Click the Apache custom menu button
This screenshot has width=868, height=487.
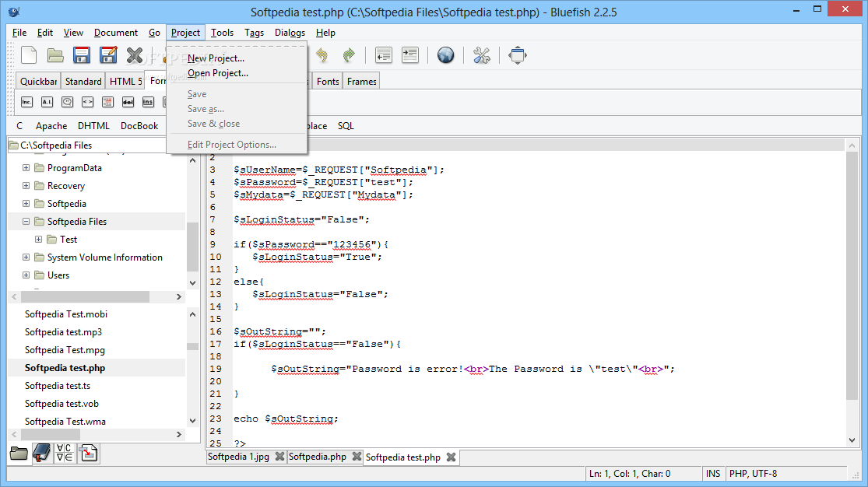(51, 125)
